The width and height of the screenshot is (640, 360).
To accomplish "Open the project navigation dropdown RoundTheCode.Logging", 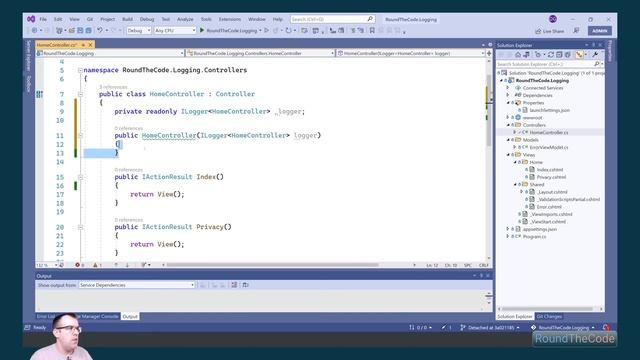I will 110,53.
